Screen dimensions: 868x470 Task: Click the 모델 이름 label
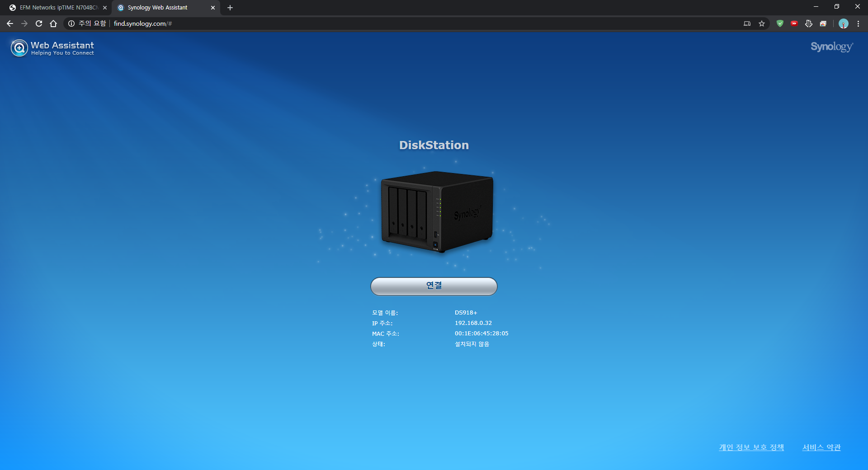point(385,313)
